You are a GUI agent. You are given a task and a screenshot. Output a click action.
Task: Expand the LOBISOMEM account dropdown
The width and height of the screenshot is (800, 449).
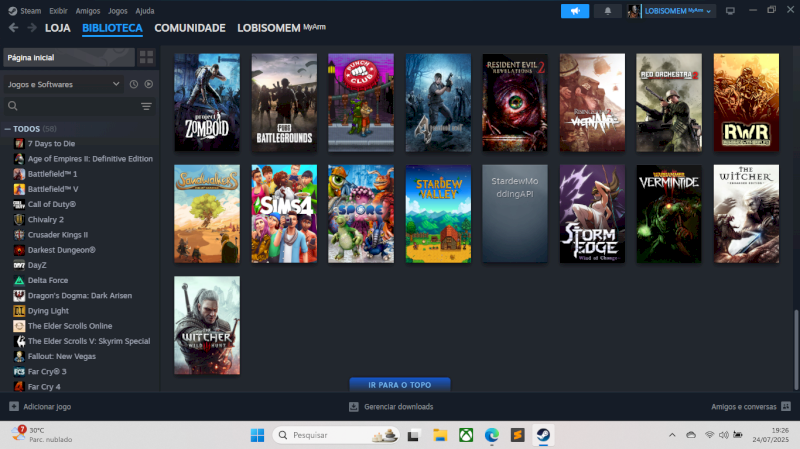[x=708, y=11]
